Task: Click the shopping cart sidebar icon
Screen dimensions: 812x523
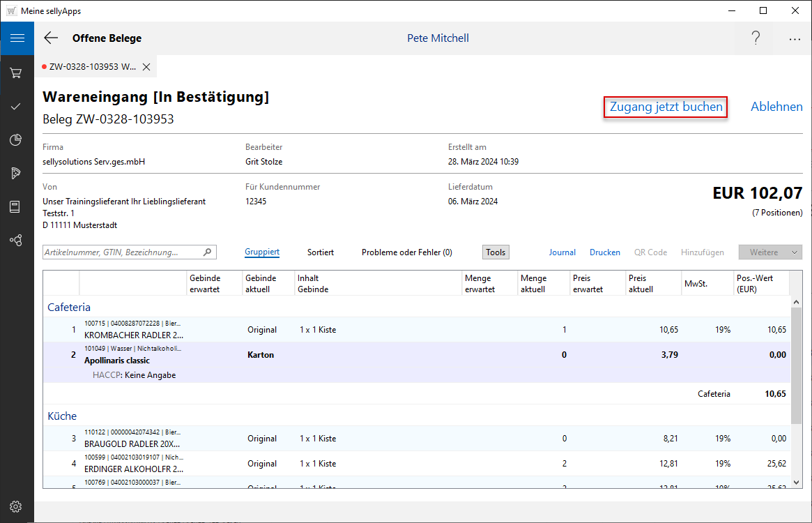Action: pyautogui.click(x=17, y=73)
